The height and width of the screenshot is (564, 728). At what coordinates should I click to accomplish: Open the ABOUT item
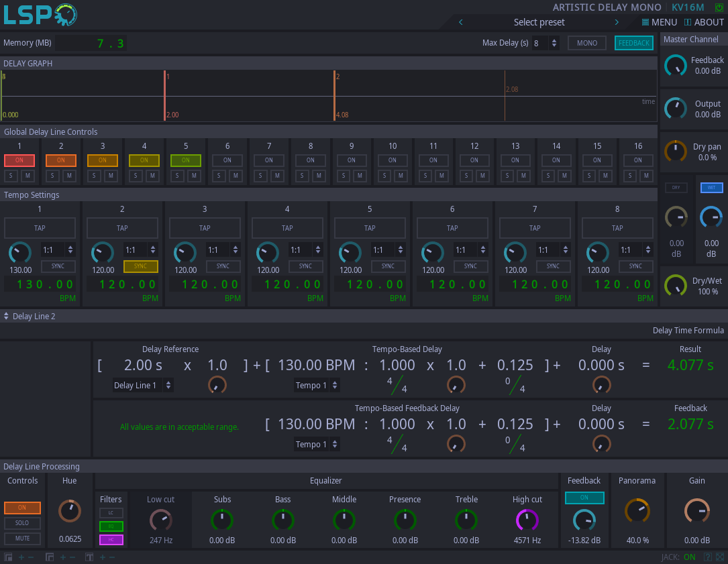[x=704, y=22]
